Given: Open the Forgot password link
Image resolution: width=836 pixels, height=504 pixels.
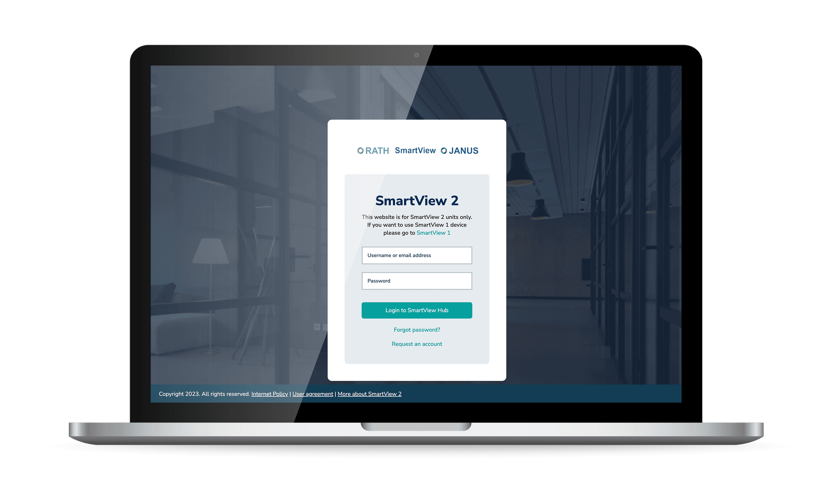Looking at the screenshot, I should [416, 330].
